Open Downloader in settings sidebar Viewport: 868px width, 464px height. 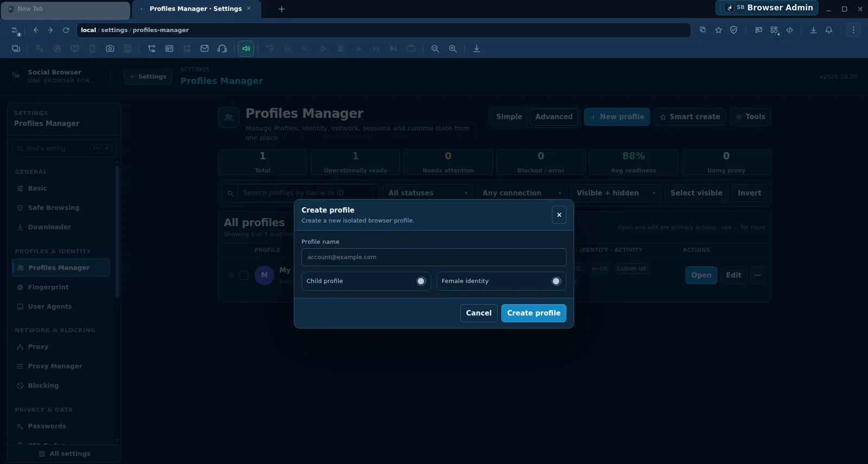pyautogui.click(x=61, y=228)
